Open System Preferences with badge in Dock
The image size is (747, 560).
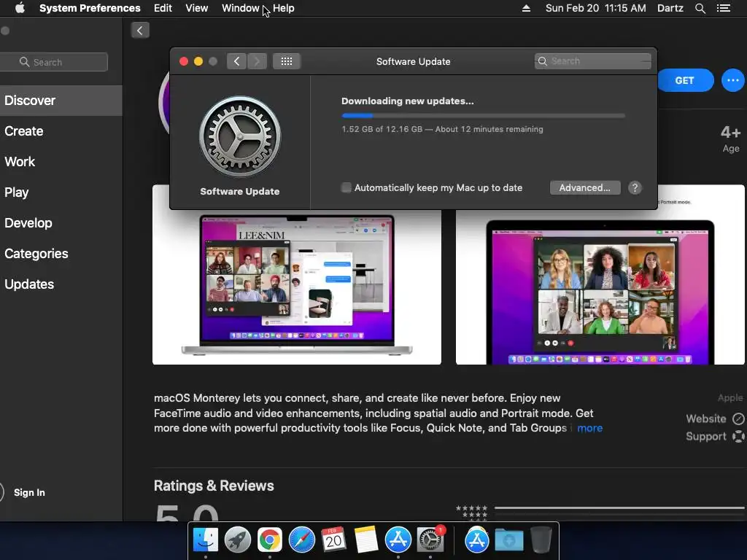pyautogui.click(x=430, y=540)
